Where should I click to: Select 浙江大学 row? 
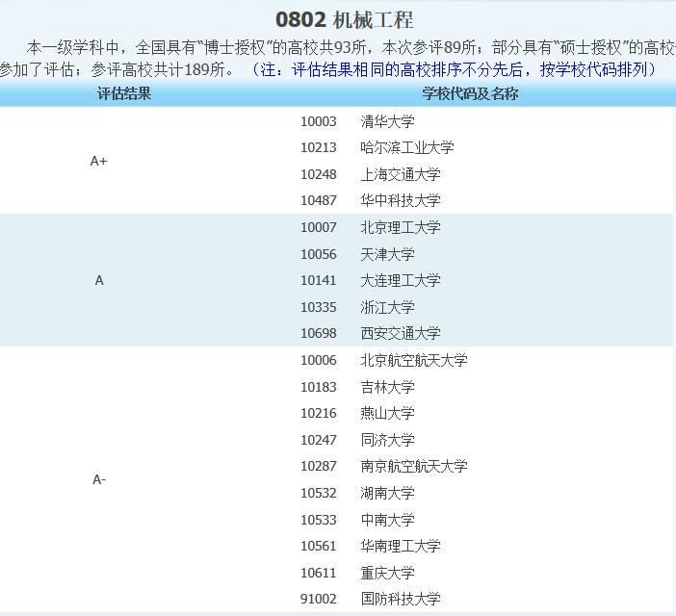(387, 307)
